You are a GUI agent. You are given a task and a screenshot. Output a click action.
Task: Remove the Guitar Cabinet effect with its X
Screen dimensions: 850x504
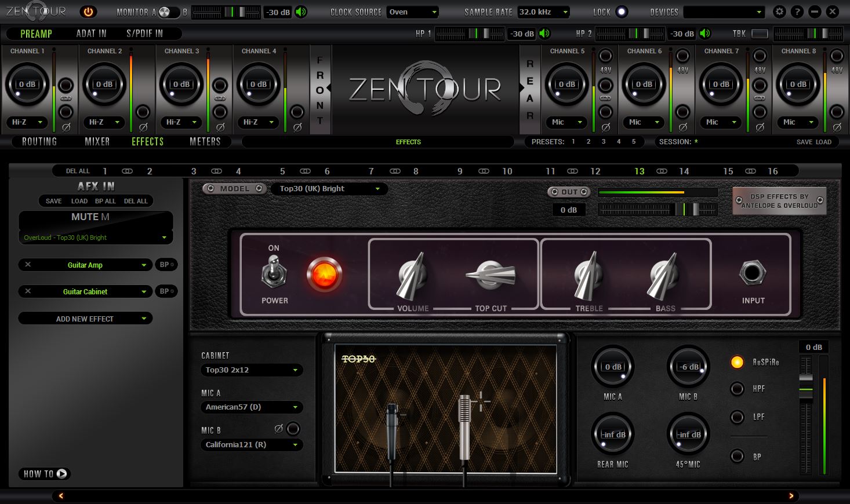click(x=28, y=291)
